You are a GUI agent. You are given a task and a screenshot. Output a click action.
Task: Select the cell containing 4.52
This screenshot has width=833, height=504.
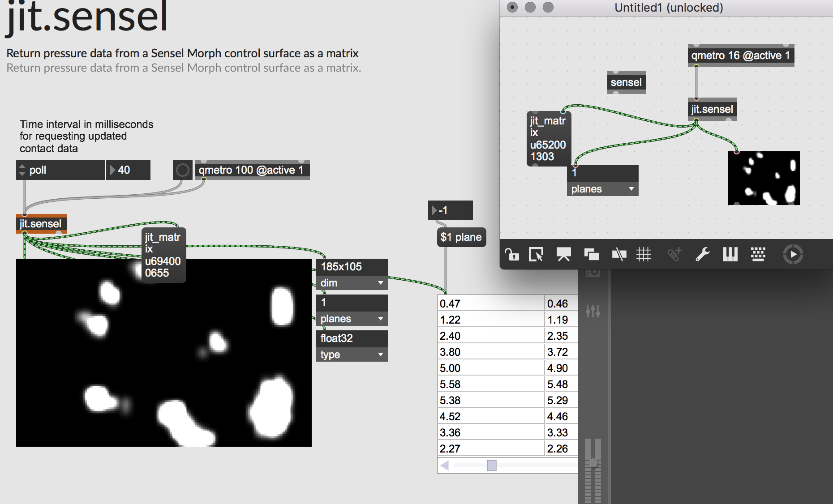pos(491,416)
